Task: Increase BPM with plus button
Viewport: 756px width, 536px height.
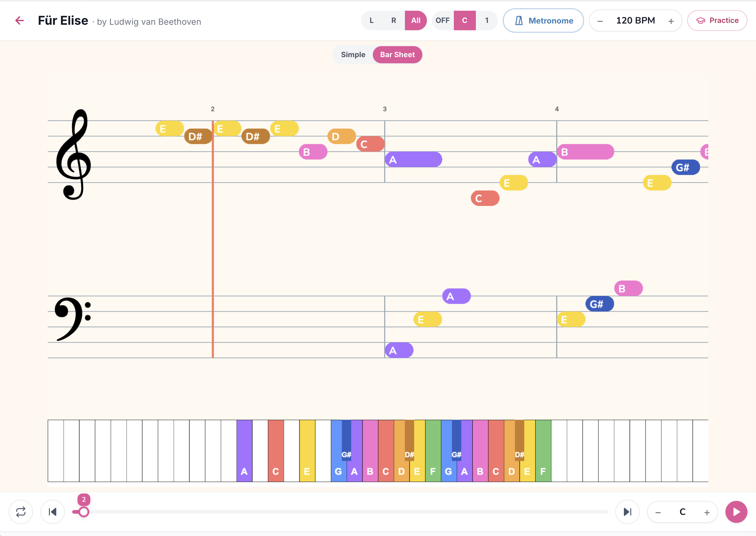Action: [671, 21]
